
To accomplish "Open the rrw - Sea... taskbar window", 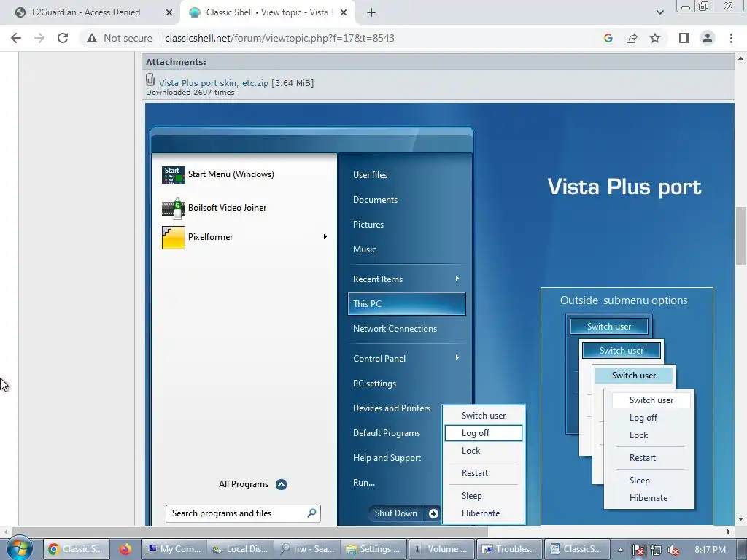I will pyautogui.click(x=307, y=549).
